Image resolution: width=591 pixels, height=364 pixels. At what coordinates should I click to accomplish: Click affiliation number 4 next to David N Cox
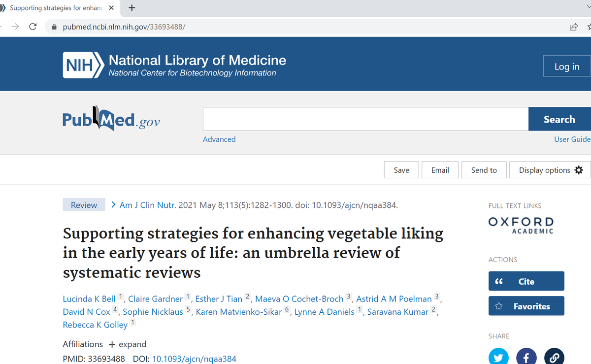pyautogui.click(x=115, y=310)
